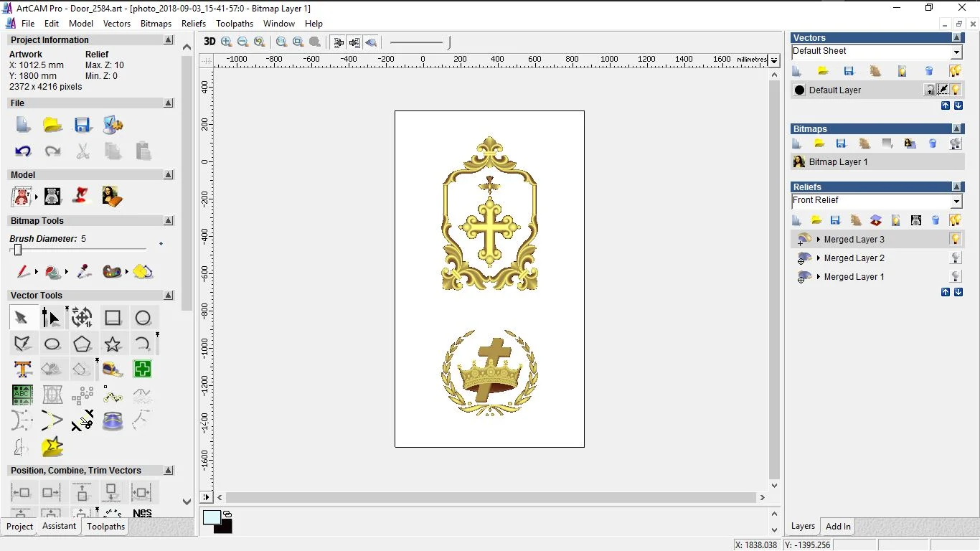Click the 3D view button
Viewport: 980px width, 551px height.
pyautogui.click(x=209, y=42)
